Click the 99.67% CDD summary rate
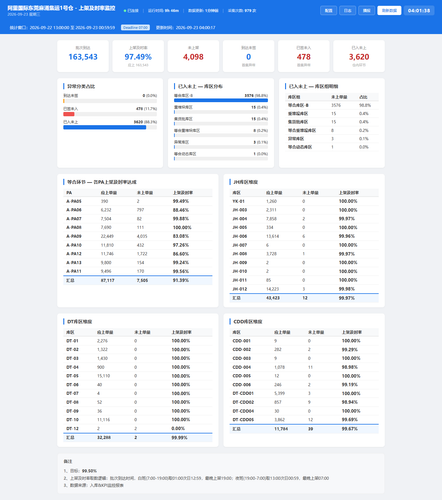This screenshot has width=442, height=500. pyautogui.click(x=350, y=429)
